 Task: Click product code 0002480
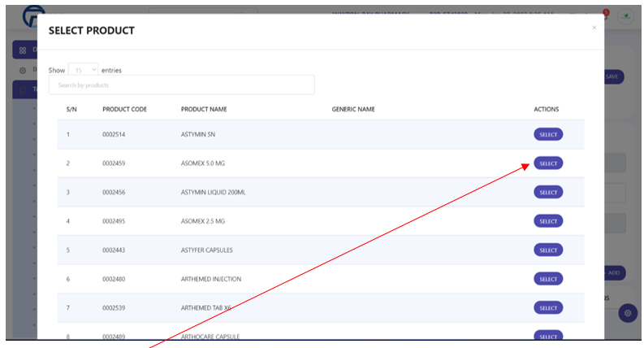click(114, 279)
